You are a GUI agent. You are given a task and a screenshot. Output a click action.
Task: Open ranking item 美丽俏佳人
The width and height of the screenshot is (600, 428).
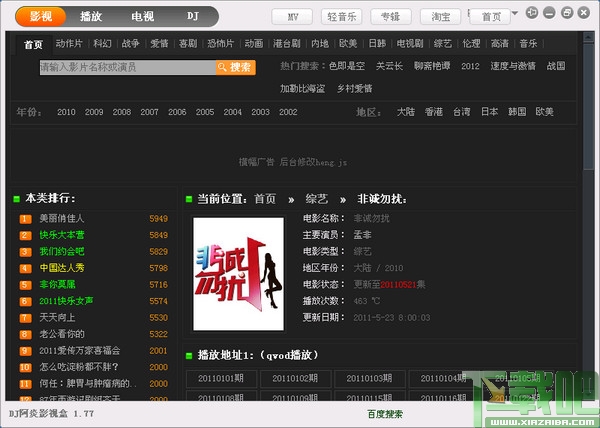pos(62,219)
